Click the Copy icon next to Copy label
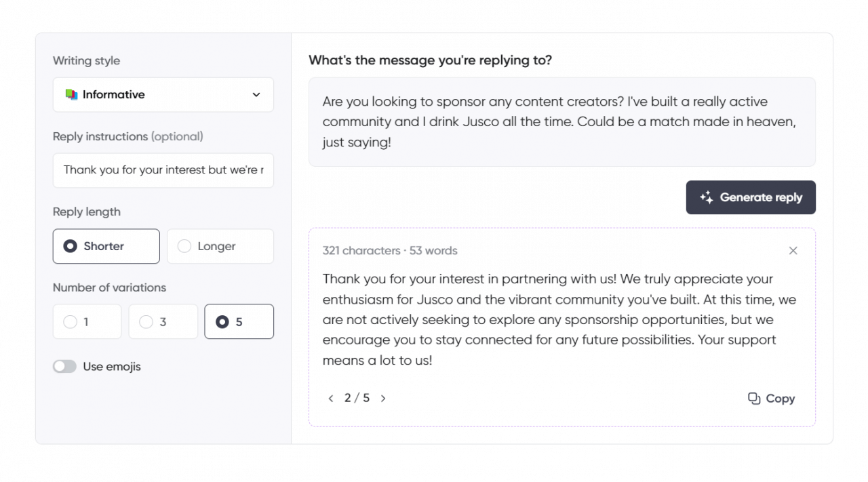The height and width of the screenshot is (482, 868). click(753, 399)
